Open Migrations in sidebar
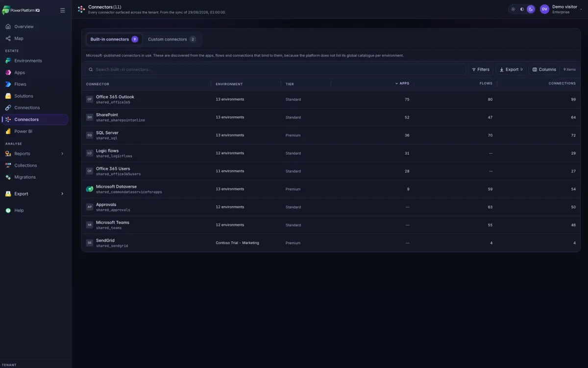The height and width of the screenshot is (368, 588). pyautogui.click(x=35, y=177)
